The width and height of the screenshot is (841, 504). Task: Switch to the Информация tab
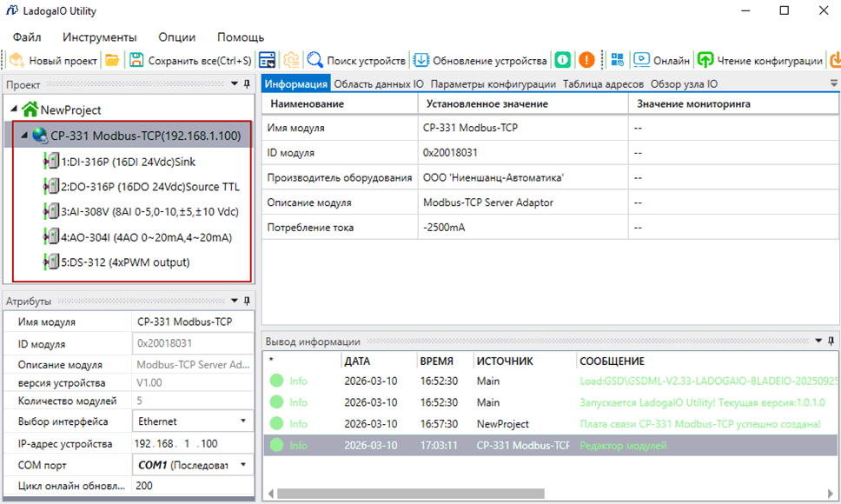(295, 83)
